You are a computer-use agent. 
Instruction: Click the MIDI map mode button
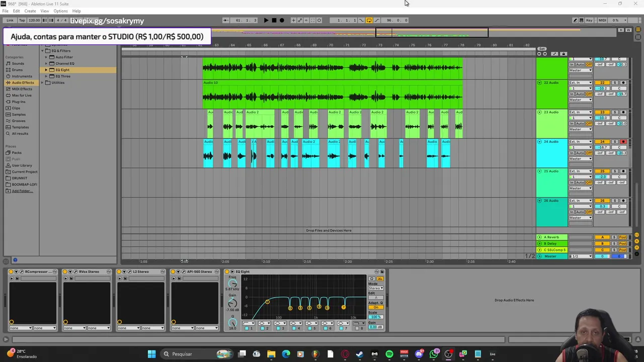pos(602,20)
